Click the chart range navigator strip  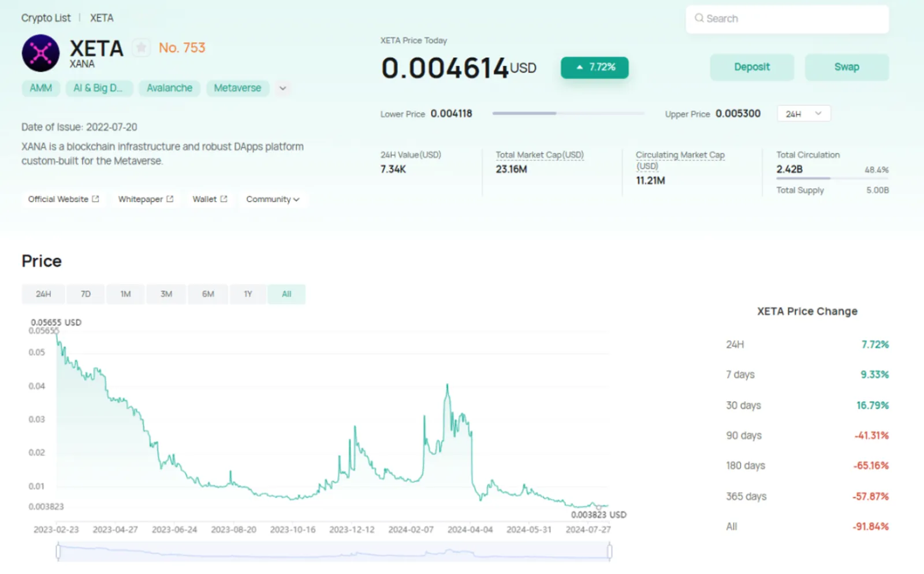click(334, 551)
